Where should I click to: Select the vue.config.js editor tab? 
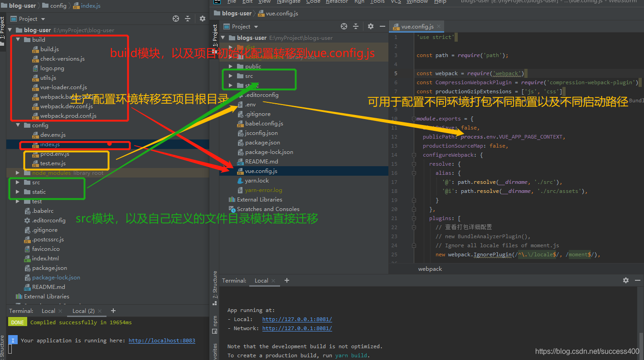pyautogui.click(x=417, y=27)
